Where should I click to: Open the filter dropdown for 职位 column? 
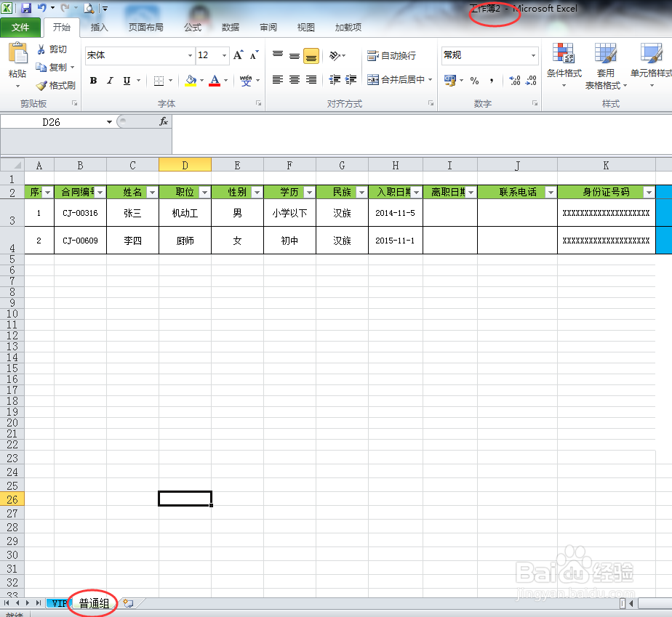click(204, 193)
